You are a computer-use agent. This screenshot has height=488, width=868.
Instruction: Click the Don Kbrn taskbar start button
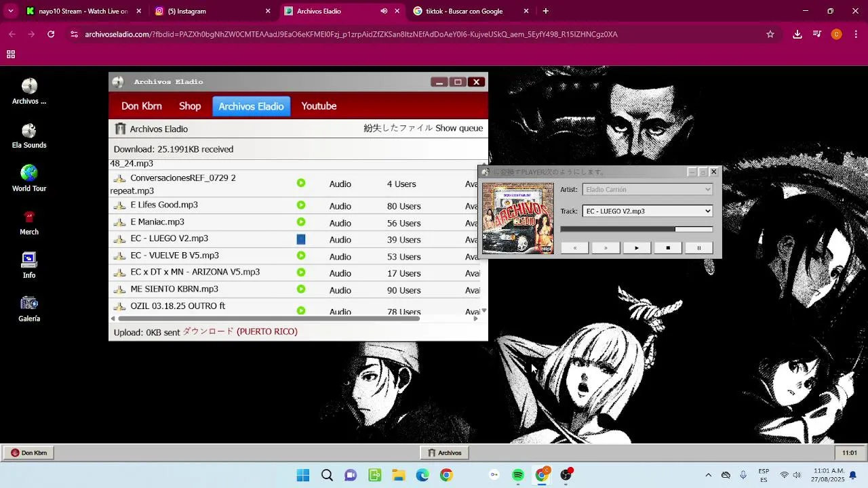(28, 453)
